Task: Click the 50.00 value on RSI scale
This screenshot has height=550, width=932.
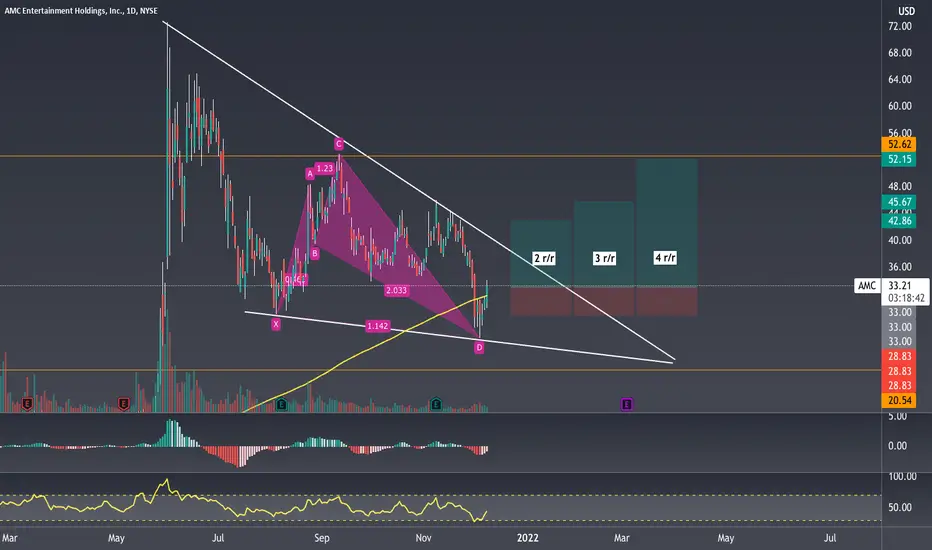Action: coord(900,507)
